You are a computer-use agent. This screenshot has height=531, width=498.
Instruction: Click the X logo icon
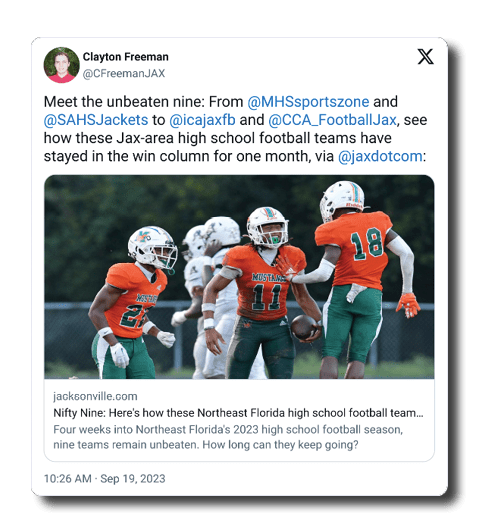[425, 57]
